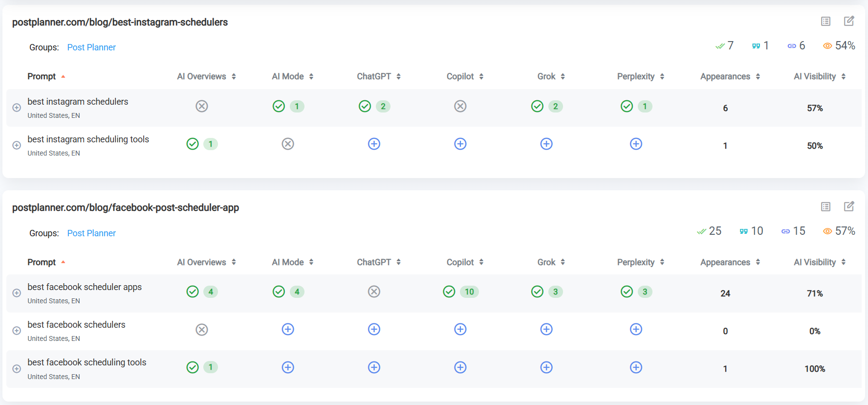Click ChatGPT plus icon in "best instagram scheduling tools" row

[x=374, y=144]
